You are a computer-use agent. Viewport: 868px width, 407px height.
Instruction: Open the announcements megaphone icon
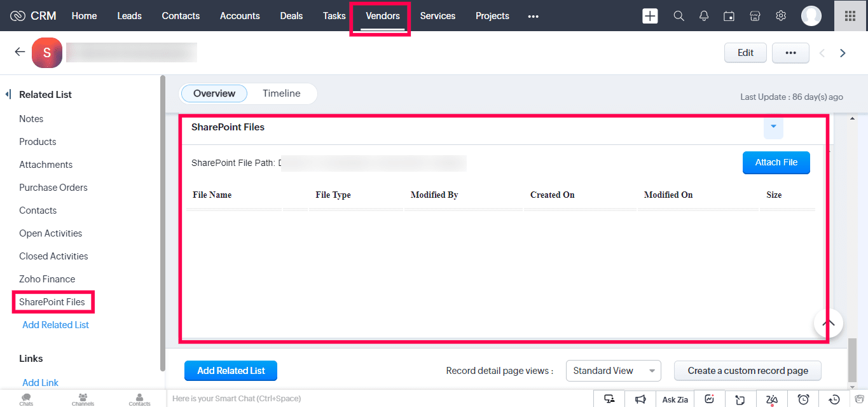click(640, 399)
